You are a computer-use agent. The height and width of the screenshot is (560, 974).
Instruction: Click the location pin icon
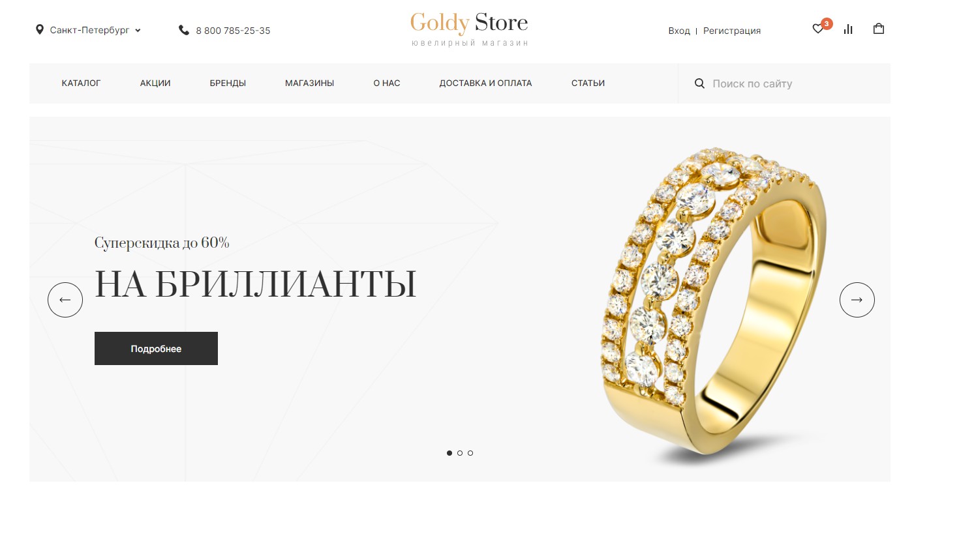coord(39,30)
